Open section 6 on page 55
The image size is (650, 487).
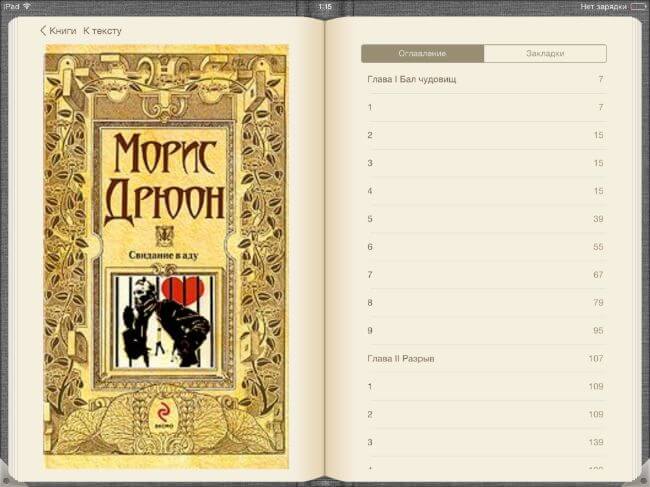click(485, 247)
